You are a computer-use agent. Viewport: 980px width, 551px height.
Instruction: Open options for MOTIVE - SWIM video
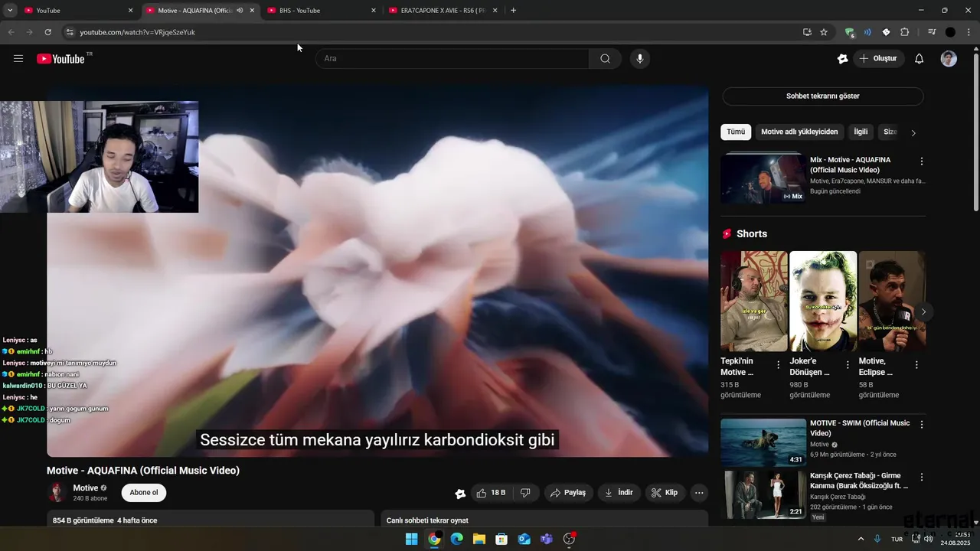[921, 425]
